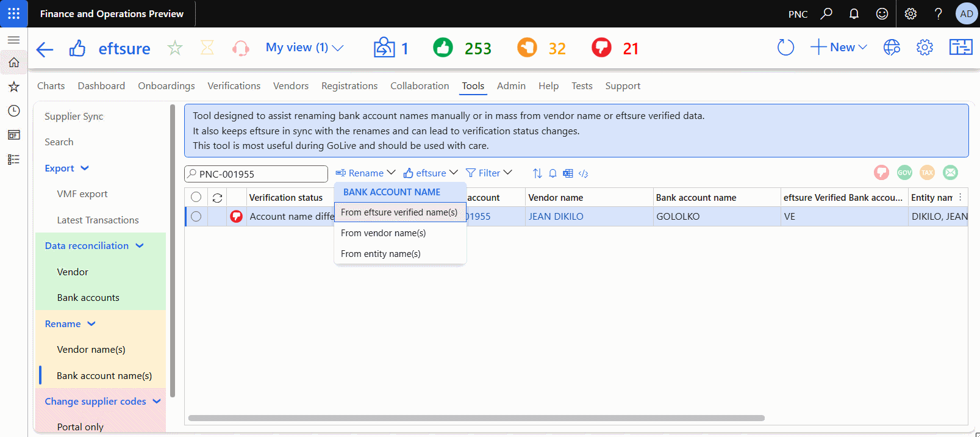
Task: Open Modules list icon in left rail
Action: tap(13, 159)
